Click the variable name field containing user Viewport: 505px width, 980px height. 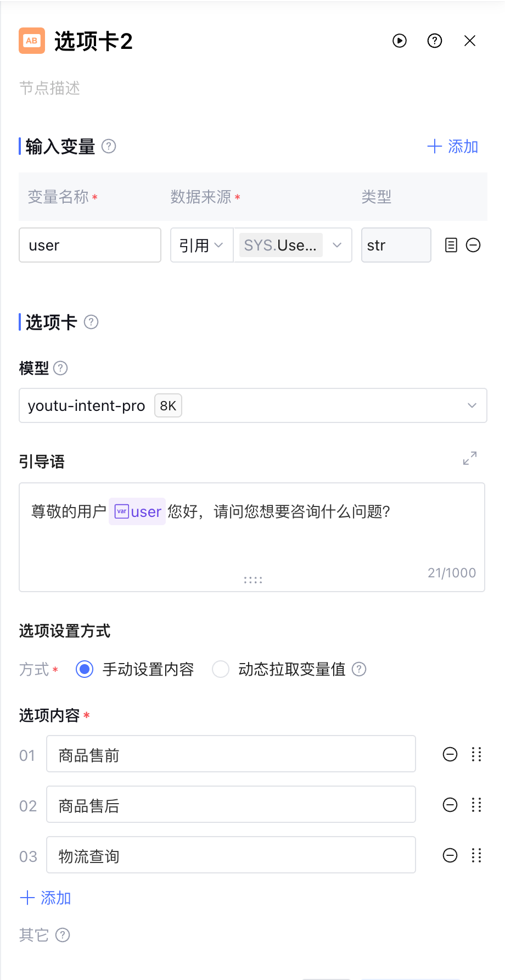pyautogui.click(x=90, y=245)
